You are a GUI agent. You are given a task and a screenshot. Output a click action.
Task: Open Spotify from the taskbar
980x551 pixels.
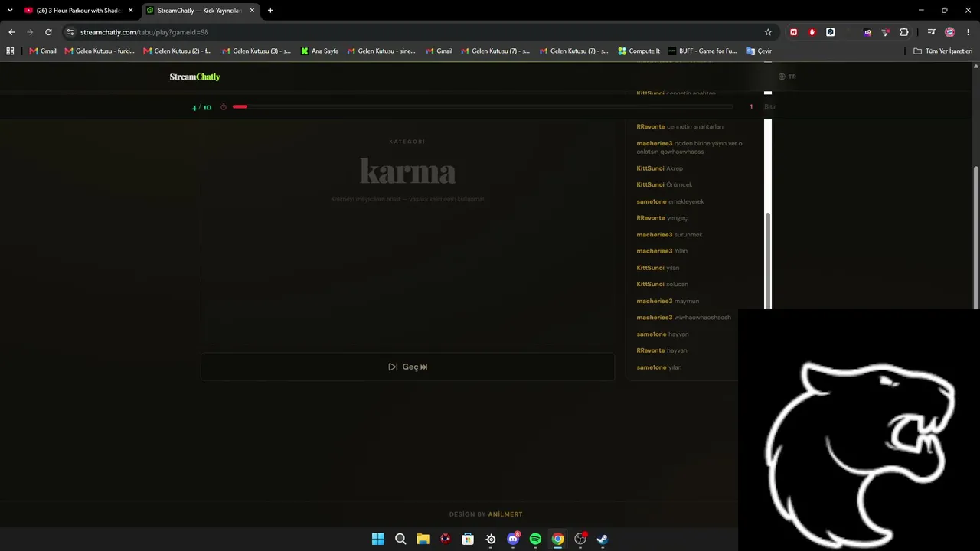(x=535, y=539)
